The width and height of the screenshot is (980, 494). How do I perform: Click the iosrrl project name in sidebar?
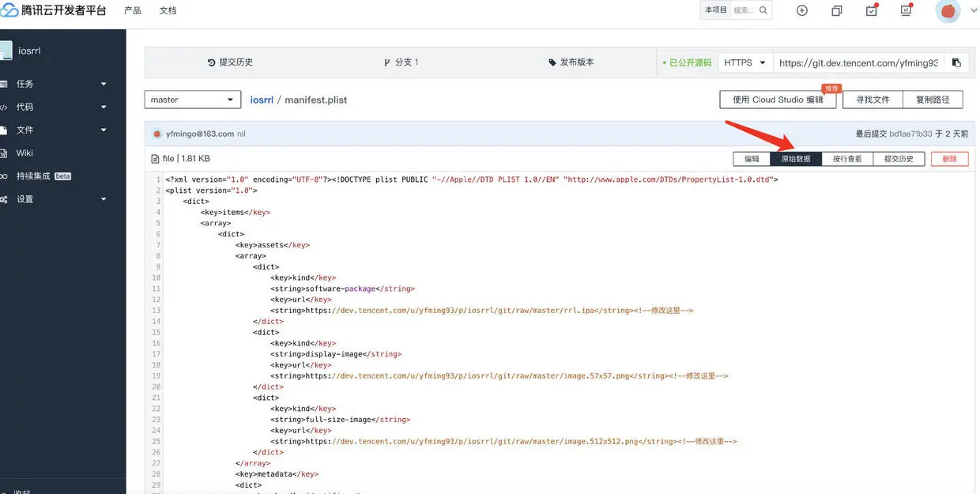click(30, 51)
